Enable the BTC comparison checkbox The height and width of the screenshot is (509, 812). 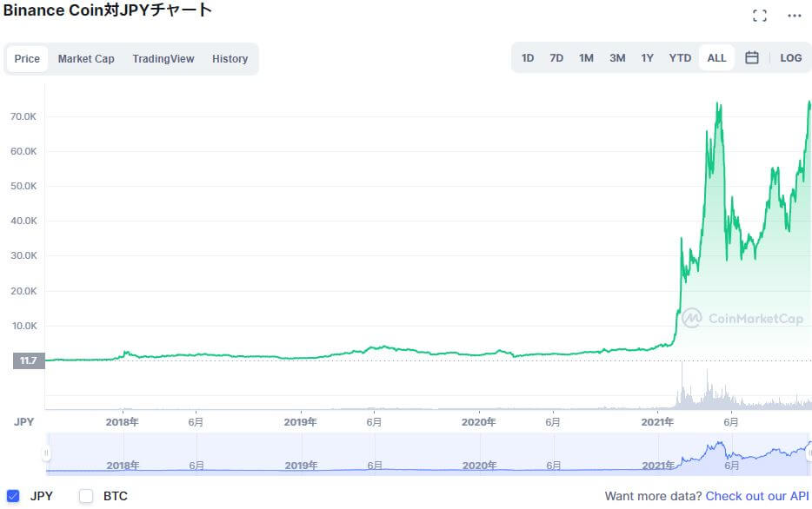[x=86, y=496]
